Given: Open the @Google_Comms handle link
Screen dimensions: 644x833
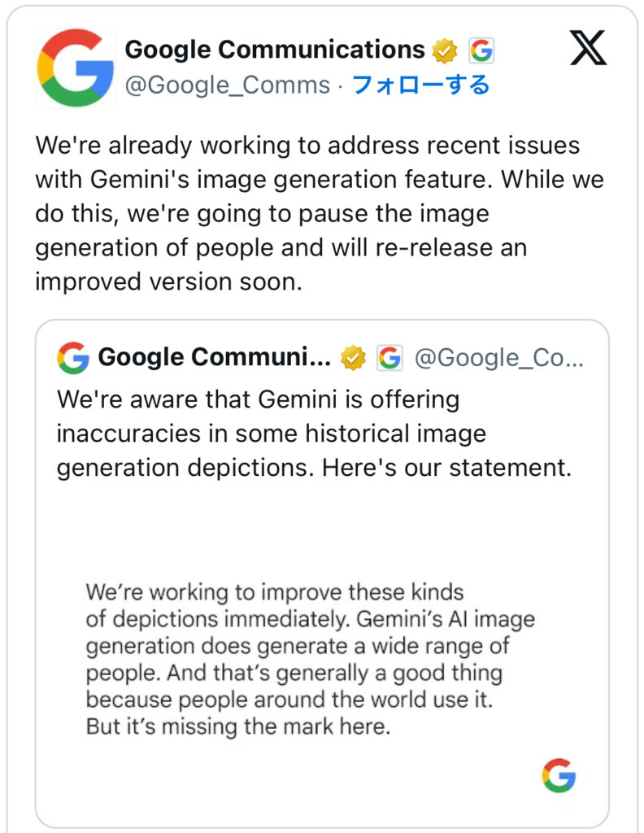Looking at the screenshot, I should 228,85.
